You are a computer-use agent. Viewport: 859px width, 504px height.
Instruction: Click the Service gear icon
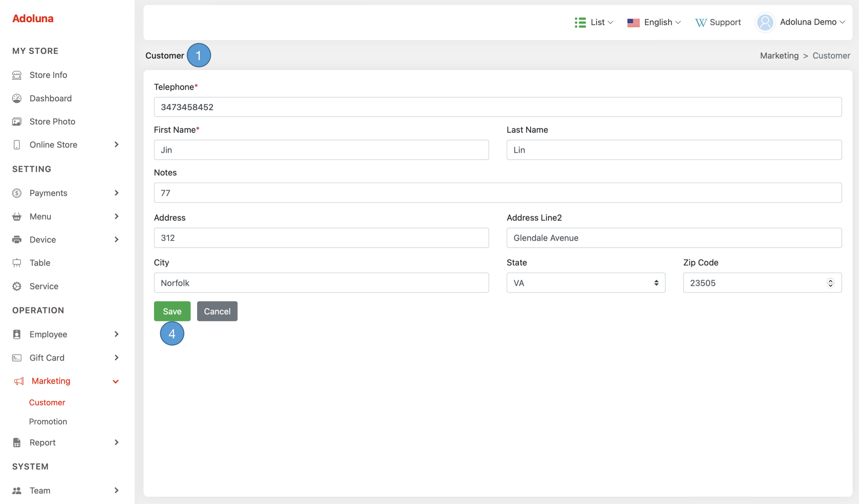point(17,286)
